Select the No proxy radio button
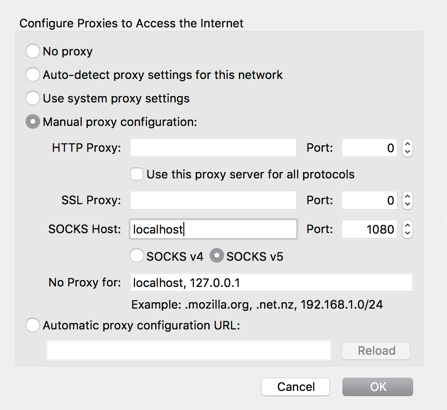Viewport: 447px width, 410px height. coord(33,51)
